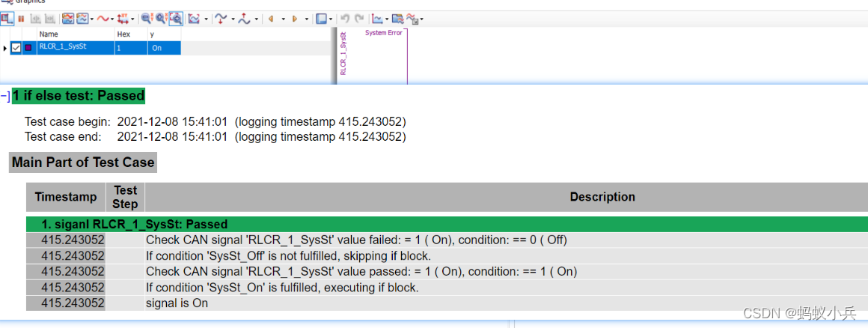Click the y column header
The height and width of the screenshot is (328, 868).
[x=164, y=34]
